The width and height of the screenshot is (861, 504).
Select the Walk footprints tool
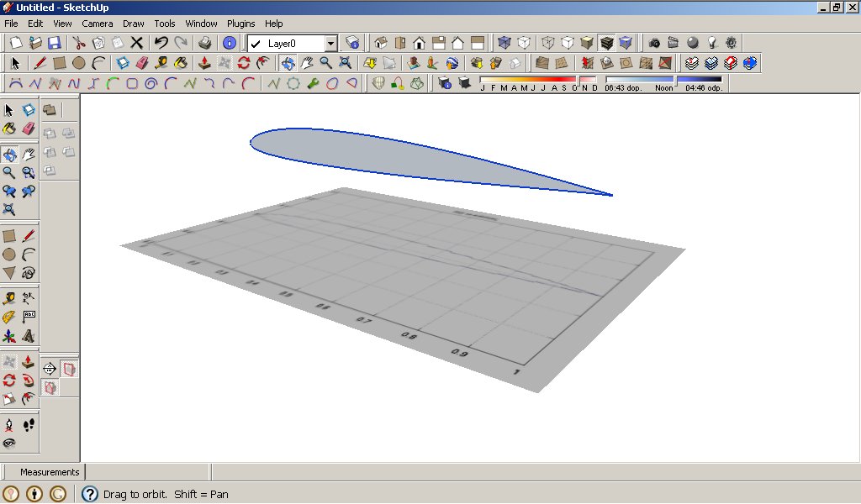29,424
